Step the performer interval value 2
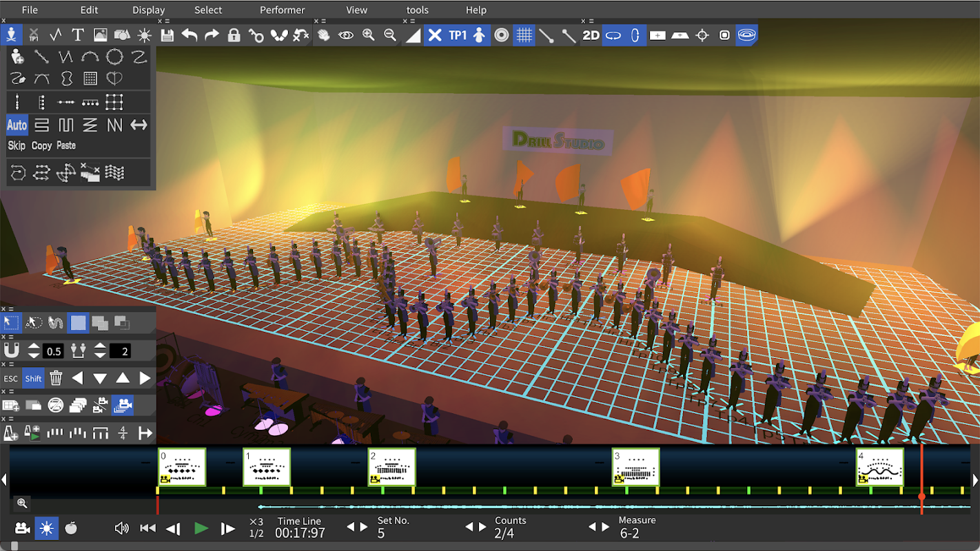Image resolution: width=980 pixels, height=551 pixels. [100, 351]
